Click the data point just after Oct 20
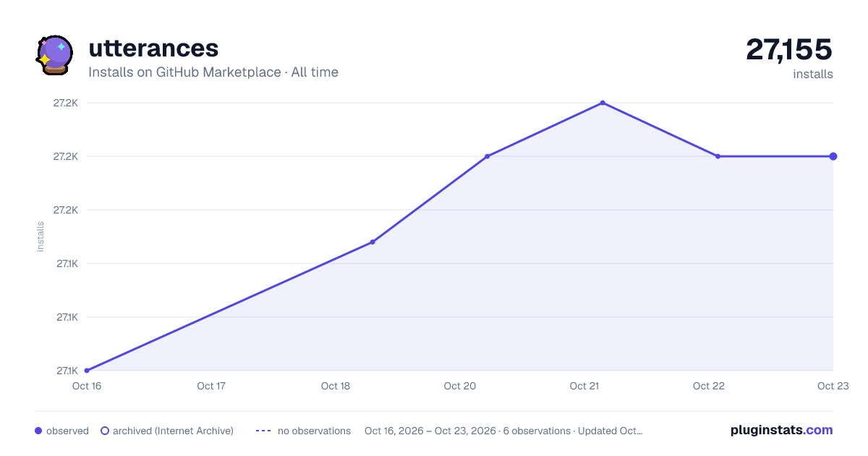Image resolution: width=868 pixels, height=456 pixels. (487, 156)
